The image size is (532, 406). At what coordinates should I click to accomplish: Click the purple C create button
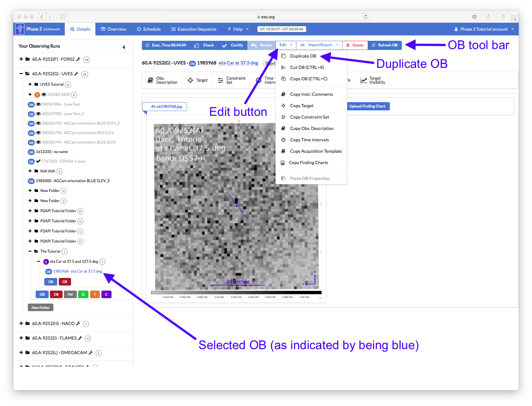[x=106, y=294]
